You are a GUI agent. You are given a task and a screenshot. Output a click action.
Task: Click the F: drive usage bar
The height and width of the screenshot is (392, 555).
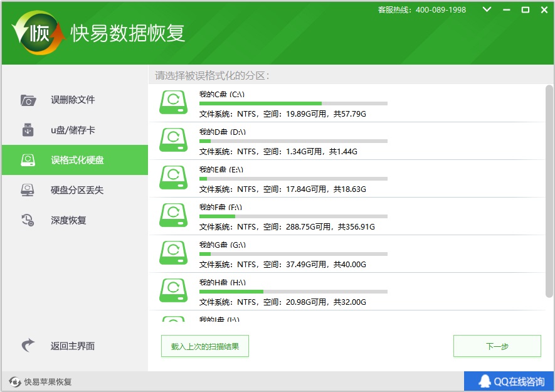(293, 216)
